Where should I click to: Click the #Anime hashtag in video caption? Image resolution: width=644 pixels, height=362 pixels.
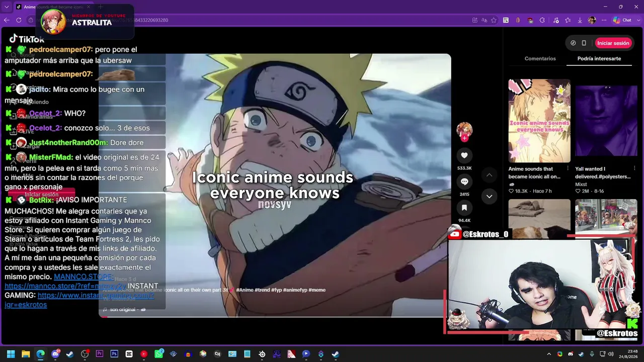click(245, 290)
